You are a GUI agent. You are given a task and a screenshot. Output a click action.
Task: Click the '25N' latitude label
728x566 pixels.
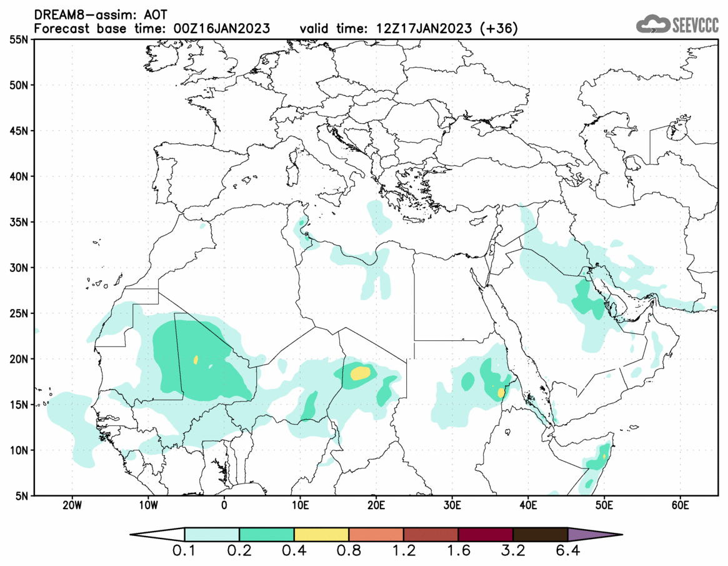[19, 313]
